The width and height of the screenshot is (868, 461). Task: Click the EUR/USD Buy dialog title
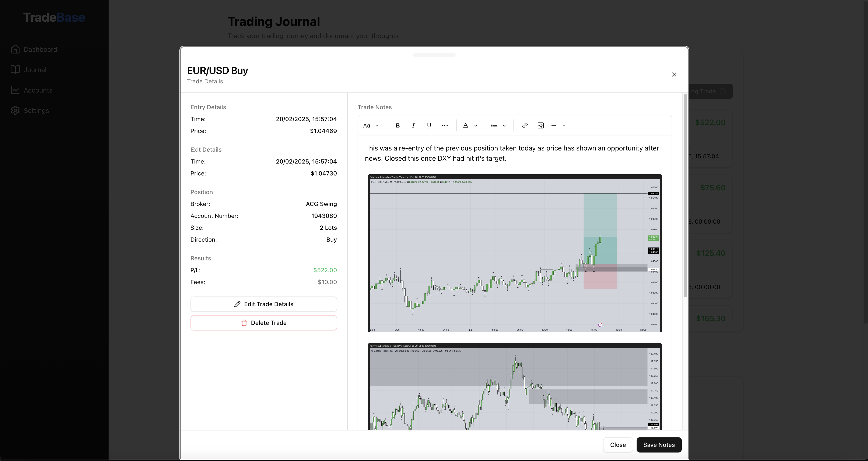click(x=217, y=70)
